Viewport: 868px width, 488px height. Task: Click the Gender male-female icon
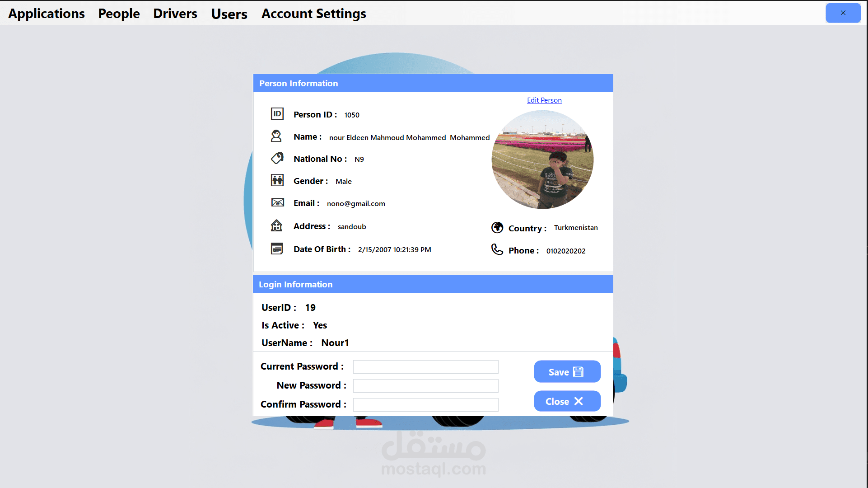coord(277,180)
